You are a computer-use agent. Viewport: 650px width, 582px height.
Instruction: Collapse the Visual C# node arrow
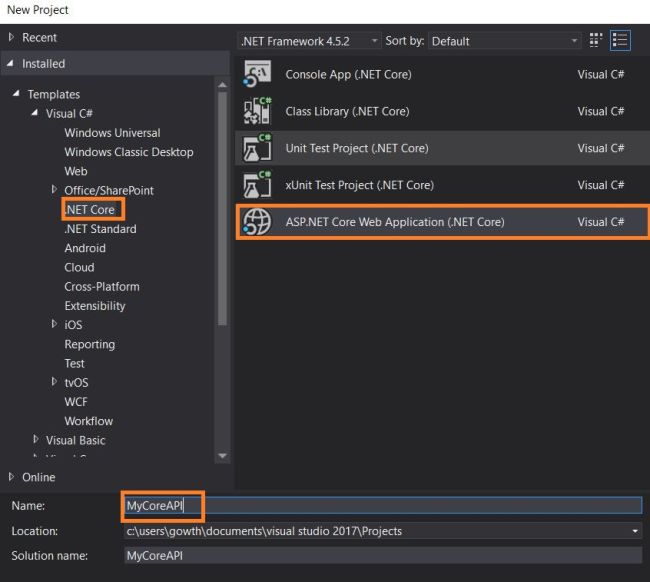coord(35,113)
